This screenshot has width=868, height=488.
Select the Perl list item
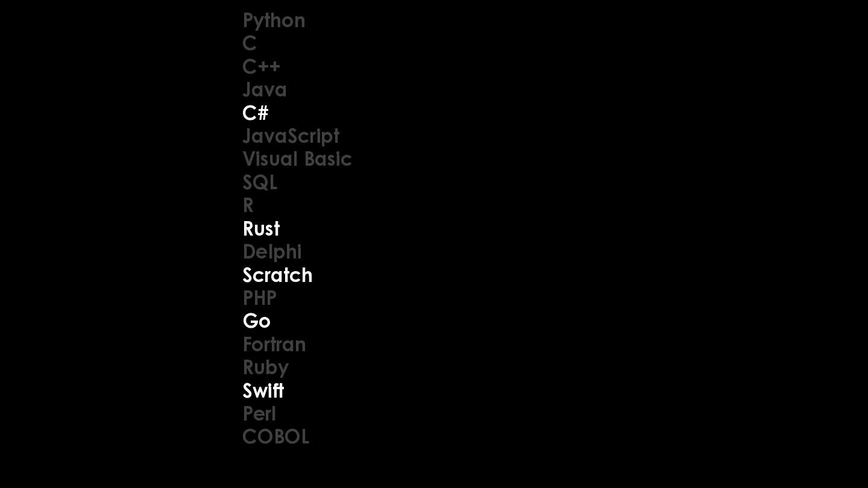[x=259, y=413]
